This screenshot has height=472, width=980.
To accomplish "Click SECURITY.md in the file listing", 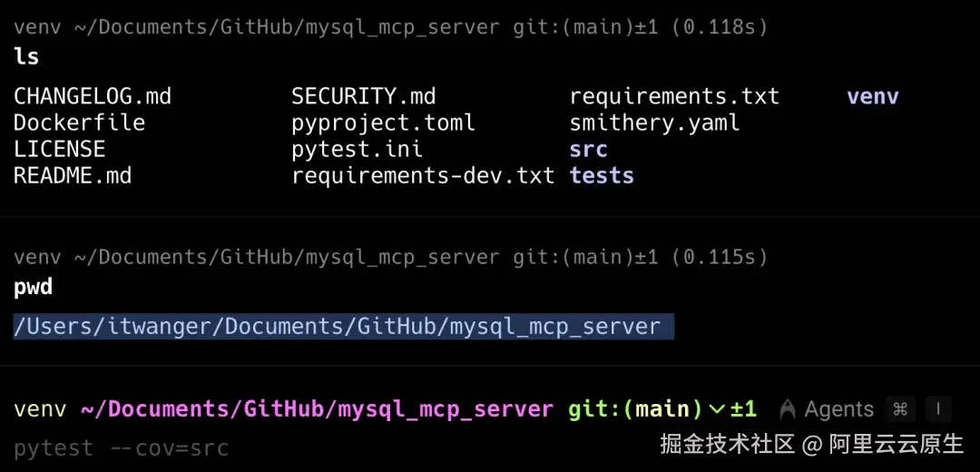I will 364,96.
